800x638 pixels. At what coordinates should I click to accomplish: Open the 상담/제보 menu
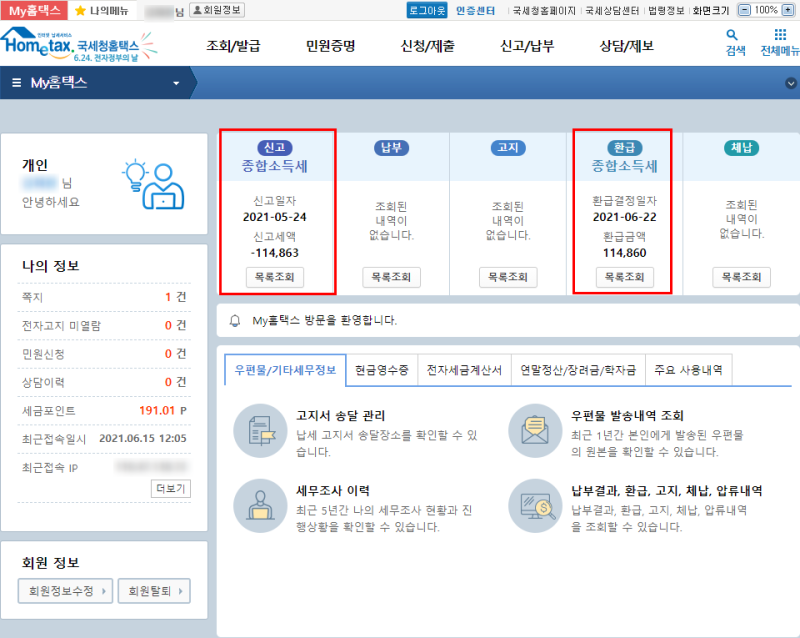pyautogui.click(x=627, y=46)
